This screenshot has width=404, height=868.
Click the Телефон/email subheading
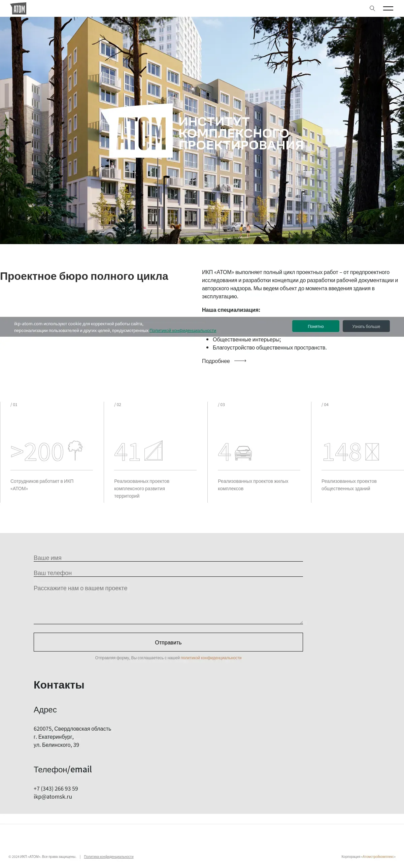63,770
